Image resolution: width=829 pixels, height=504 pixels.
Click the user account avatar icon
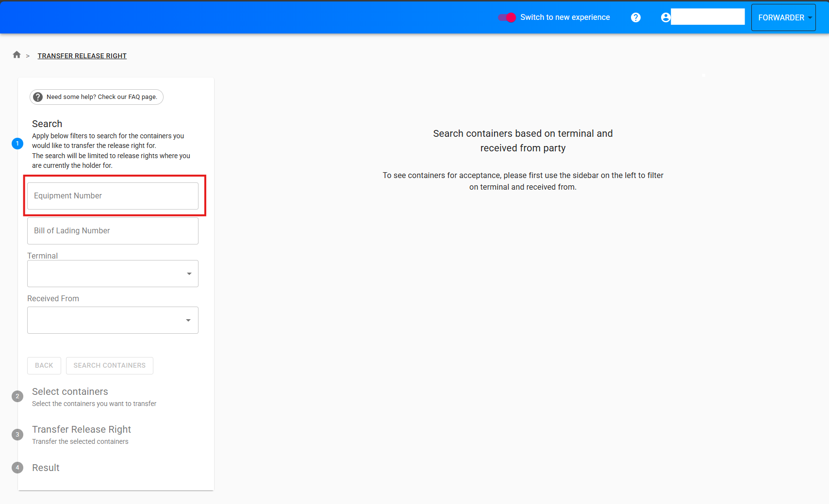tap(665, 17)
